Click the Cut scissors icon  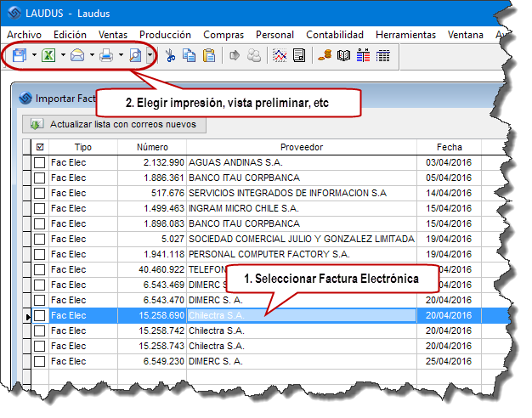coord(170,55)
